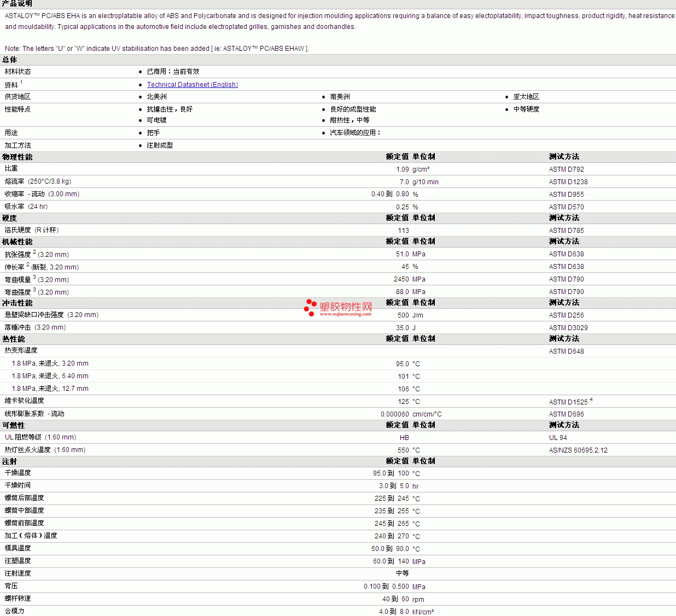Click the 注射成型 processing method entry

pos(160,145)
